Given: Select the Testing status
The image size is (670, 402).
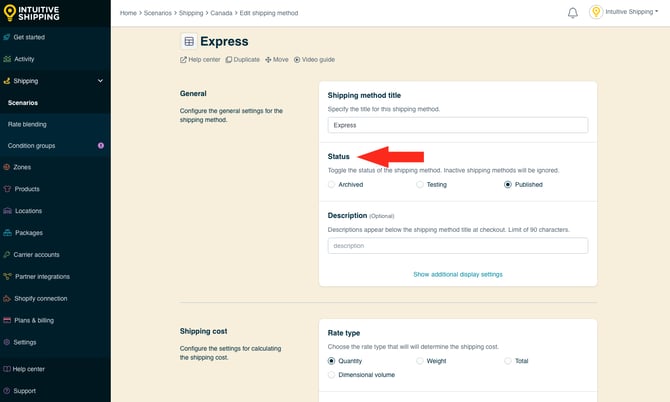Looking at the screenshot, I should (420, 185).
